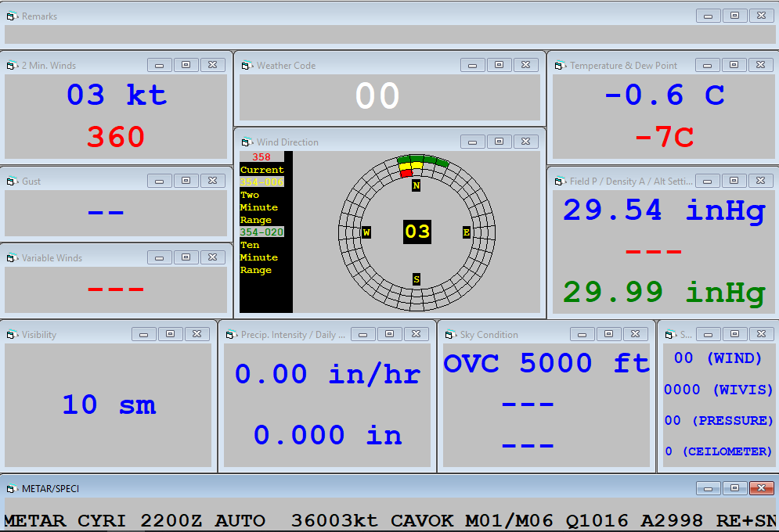
Task: Select the E marker on the compass
Action: [466, 232]
